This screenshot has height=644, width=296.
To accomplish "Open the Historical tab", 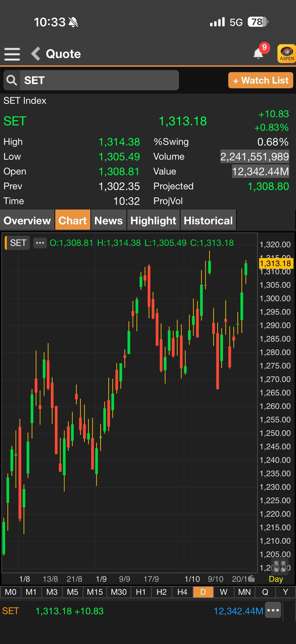I will pos(208,221).
